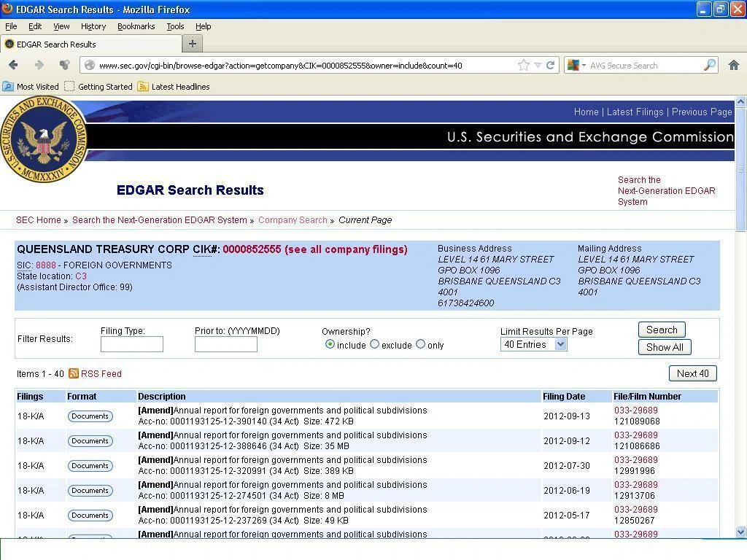Select the only ownership radio button

pyautogui.click(x=420, y=344)
